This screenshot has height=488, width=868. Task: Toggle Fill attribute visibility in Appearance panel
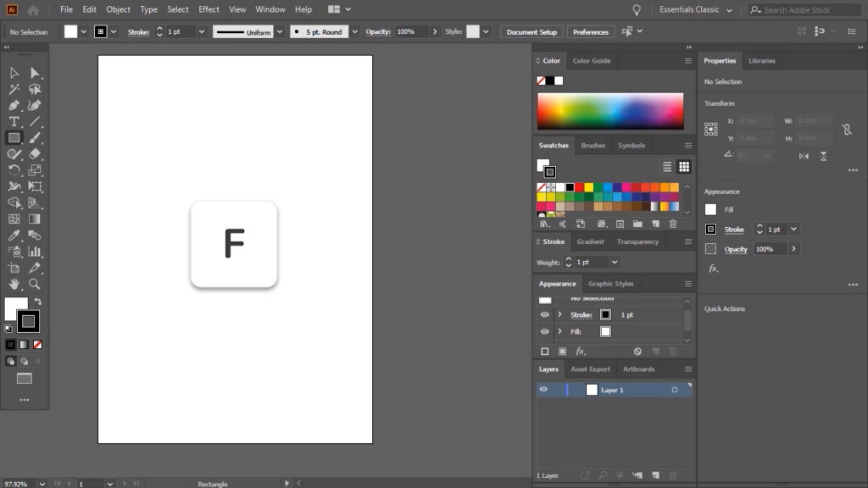[x=545, y=331]
